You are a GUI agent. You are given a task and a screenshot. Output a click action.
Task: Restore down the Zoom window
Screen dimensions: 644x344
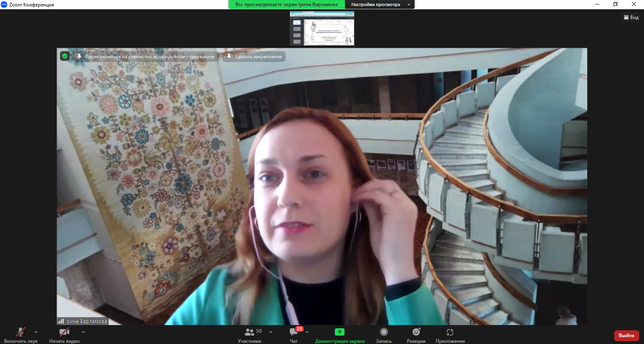click(615, 4)
